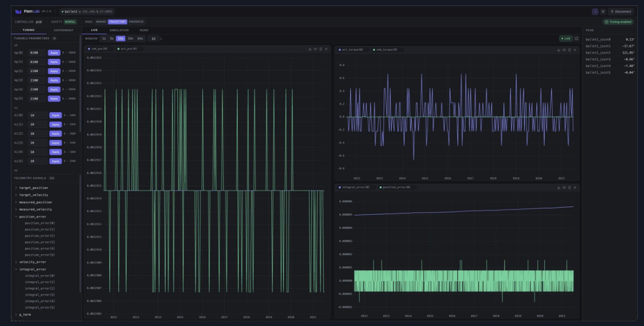Open the SIMULATION tab
The image size is (644, 326).
click(119, 30)
